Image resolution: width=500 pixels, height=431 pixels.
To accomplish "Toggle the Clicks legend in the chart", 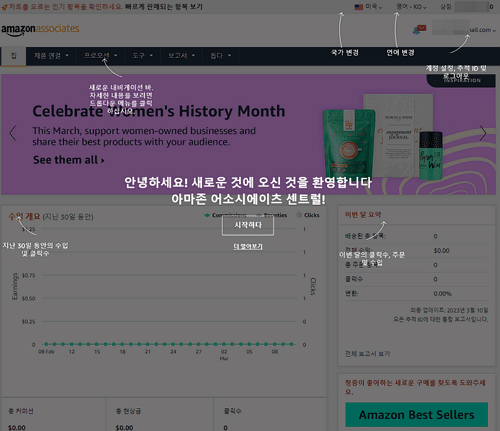I will 308,215.
